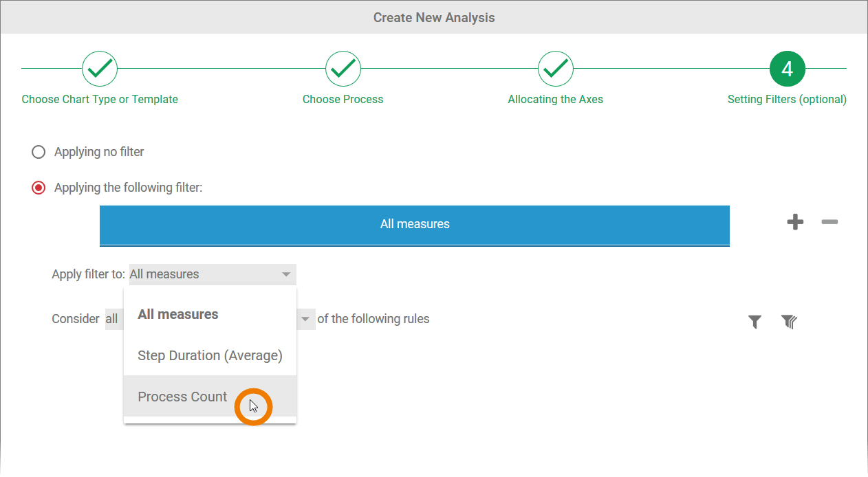The image size is (868, 477).
Task: Click 'Setting Filters (optional)' step label
Action: 787,100
